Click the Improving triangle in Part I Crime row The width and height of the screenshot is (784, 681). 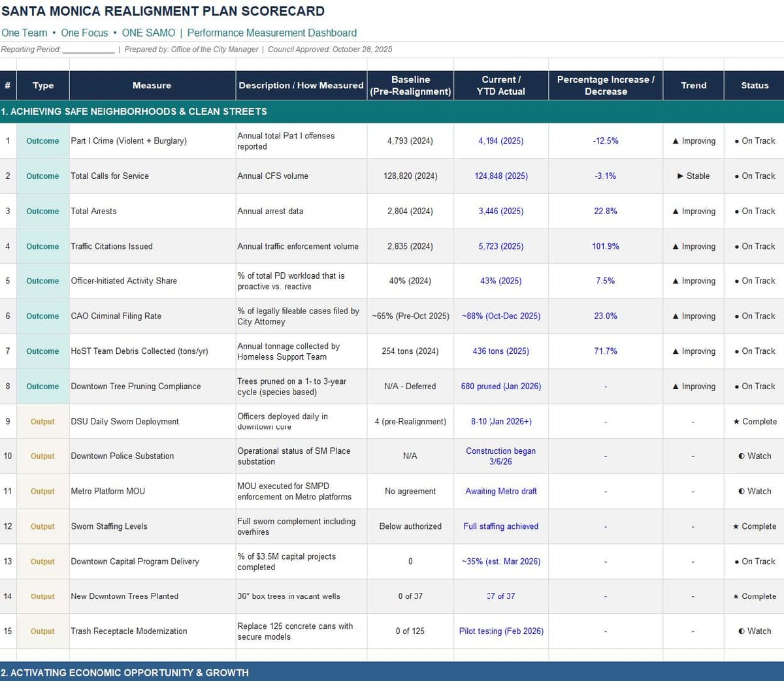[676, 141]
